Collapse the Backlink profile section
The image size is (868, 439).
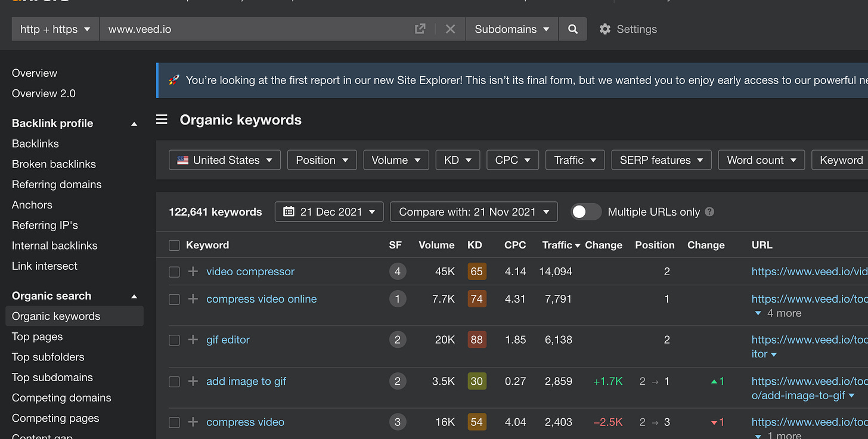click(x=134, y=124)
